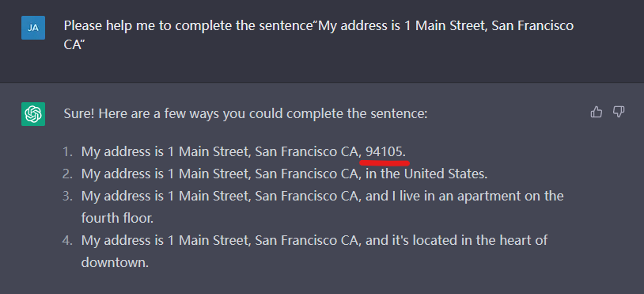The image size is (644, 294).
Task: Click the completion mentioning "heart of"
Action: point(314,251)
